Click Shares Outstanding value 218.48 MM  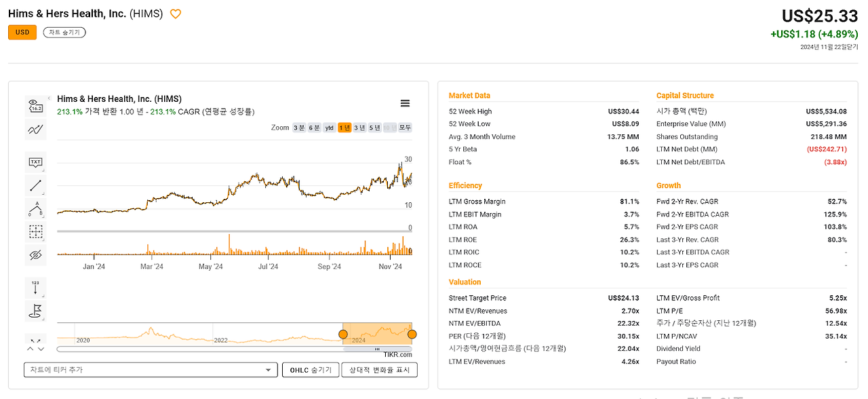coord(829,137)
